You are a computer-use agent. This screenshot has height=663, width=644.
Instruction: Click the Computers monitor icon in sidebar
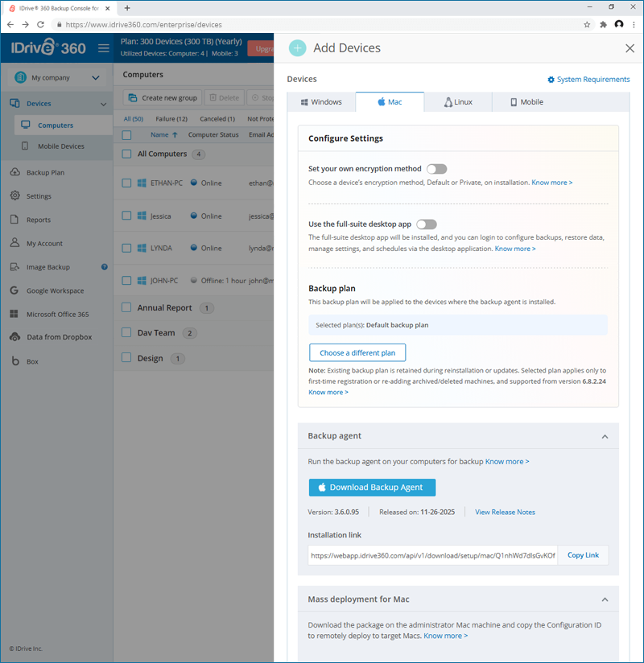[26, 125]
